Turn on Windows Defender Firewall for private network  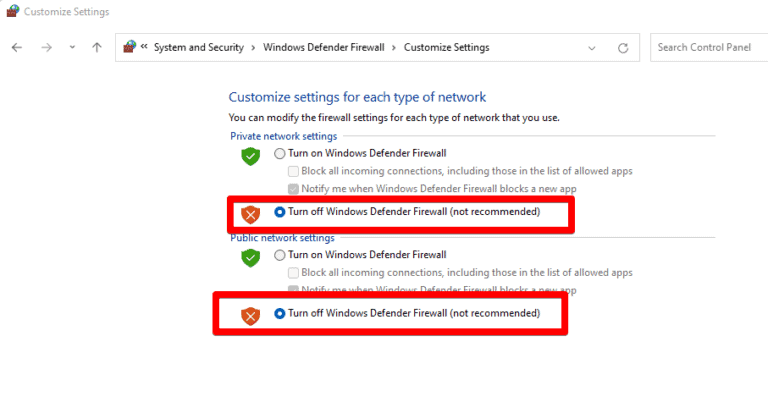click(280, 154)
